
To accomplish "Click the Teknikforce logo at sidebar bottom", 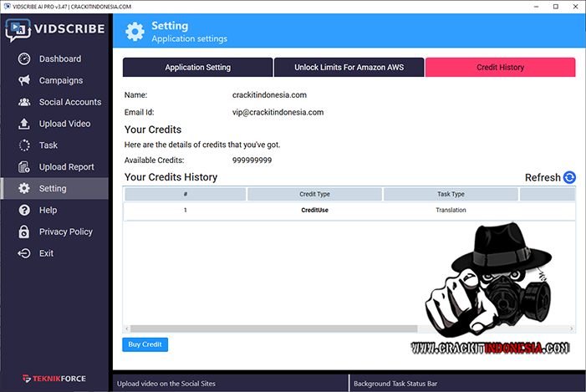I will pos(54,379).
